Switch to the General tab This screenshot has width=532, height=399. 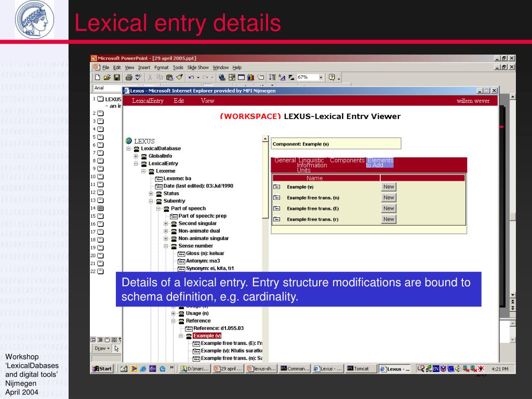point(285,160)
